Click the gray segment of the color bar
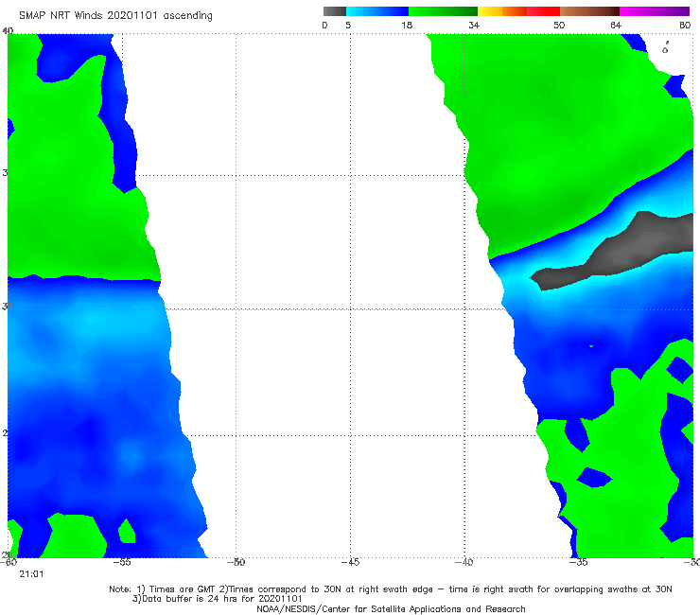700x615 pixels. [x=335, y=11]
